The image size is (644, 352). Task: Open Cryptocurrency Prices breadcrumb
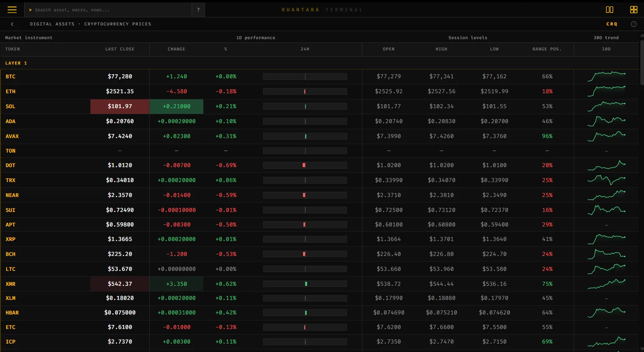[117, 24]
